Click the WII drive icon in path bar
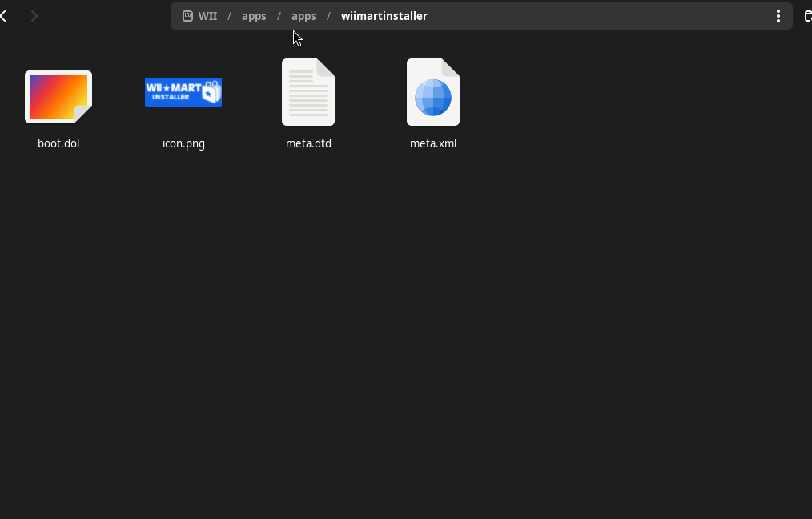812x519 pixels. point(187,16)
